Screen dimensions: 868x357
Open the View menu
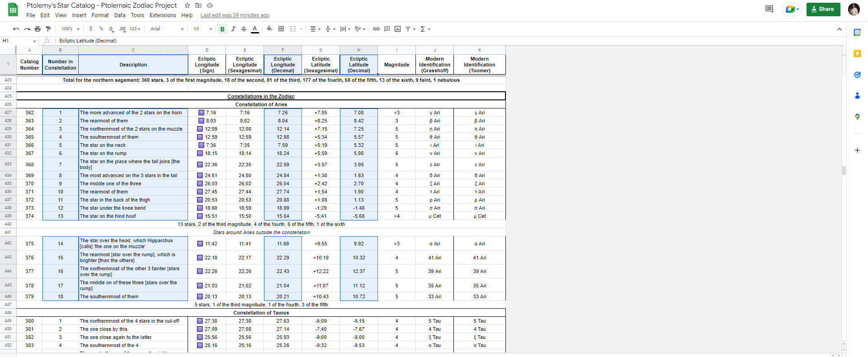[x=61, y=15]
